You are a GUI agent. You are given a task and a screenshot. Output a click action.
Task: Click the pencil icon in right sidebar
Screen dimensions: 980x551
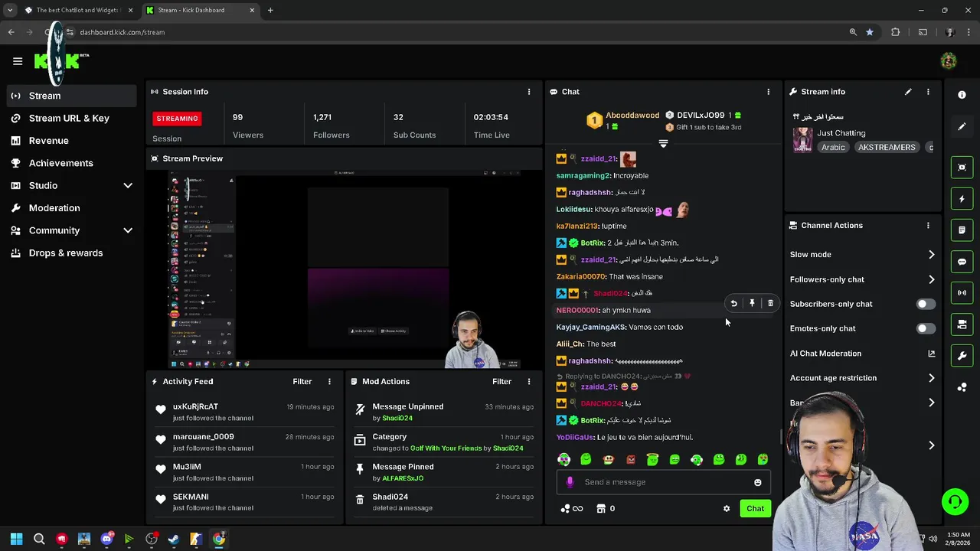pos(962,127)
